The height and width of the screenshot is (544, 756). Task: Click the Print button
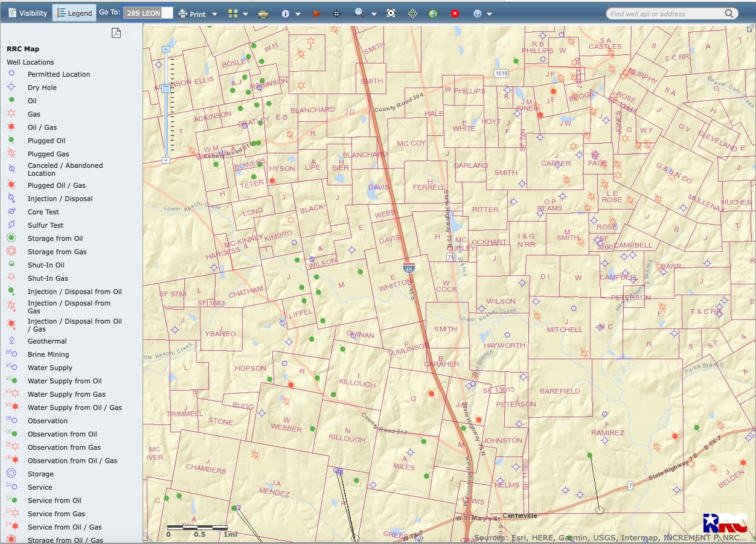(193, 13)
